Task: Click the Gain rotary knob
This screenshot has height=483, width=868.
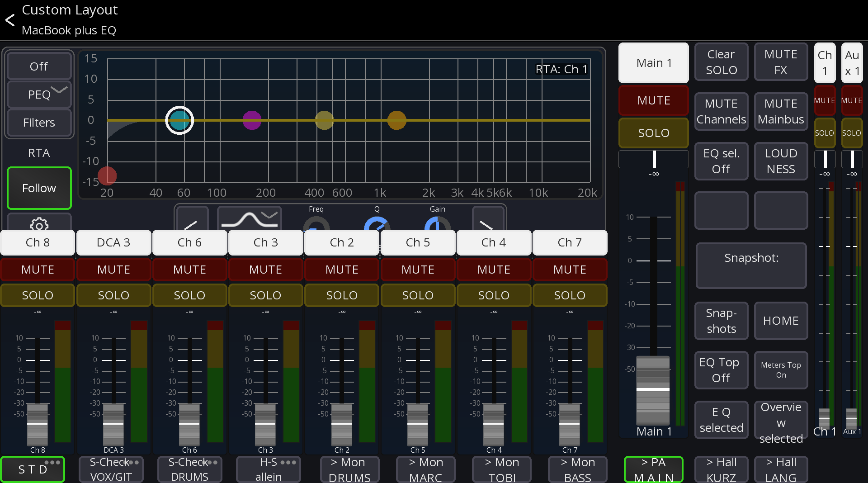Action: tap(437, 224)
